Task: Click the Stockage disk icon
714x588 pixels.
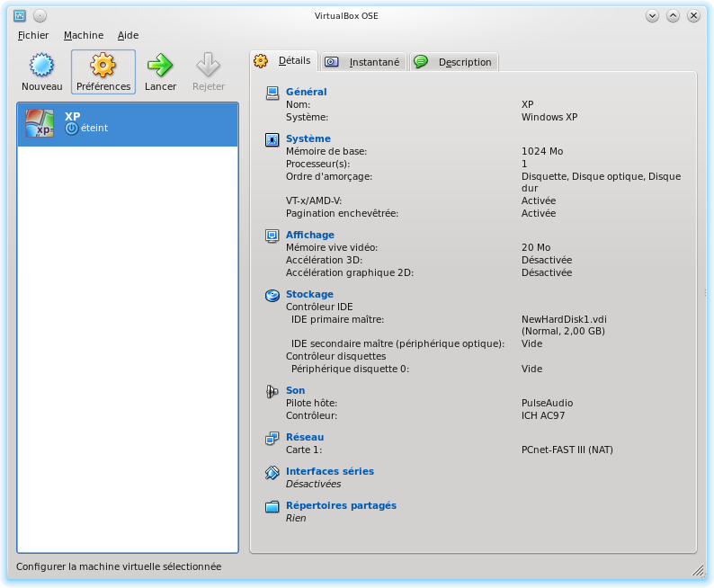Action: coord(272,295)
